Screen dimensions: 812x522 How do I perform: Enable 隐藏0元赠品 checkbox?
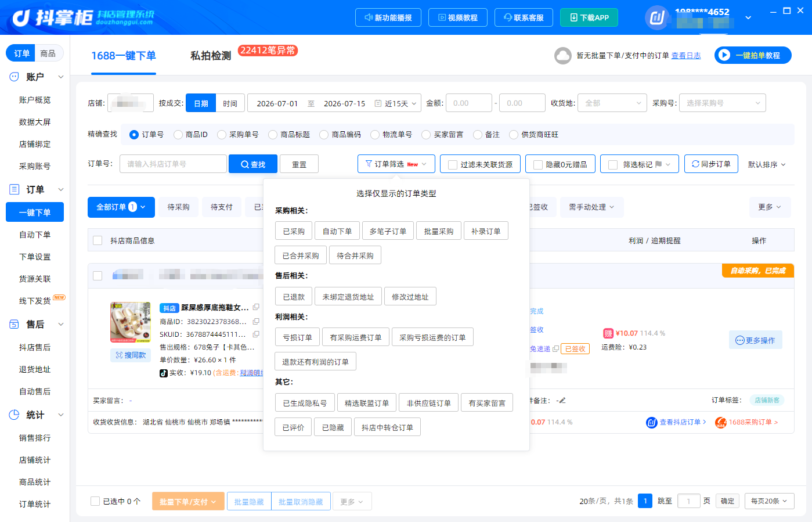click(x=538, y=165)
